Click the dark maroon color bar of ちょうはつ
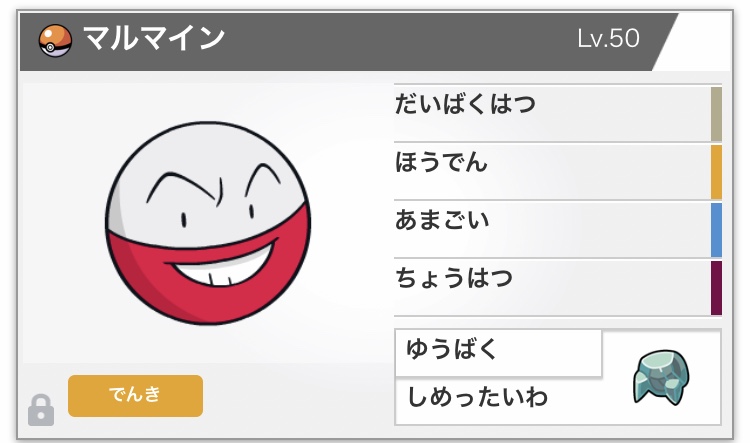This screenshot has width=750, height=443. click(x=716, y=288)
